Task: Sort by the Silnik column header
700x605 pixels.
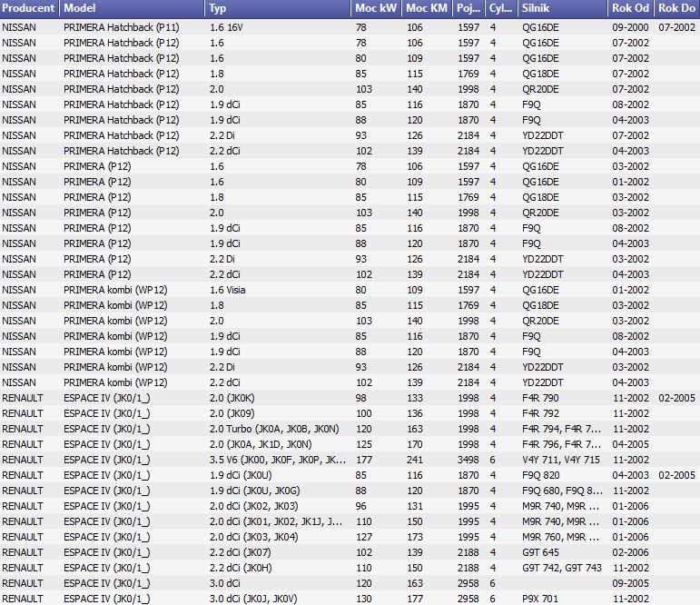Action: click(x=563, y=8)
